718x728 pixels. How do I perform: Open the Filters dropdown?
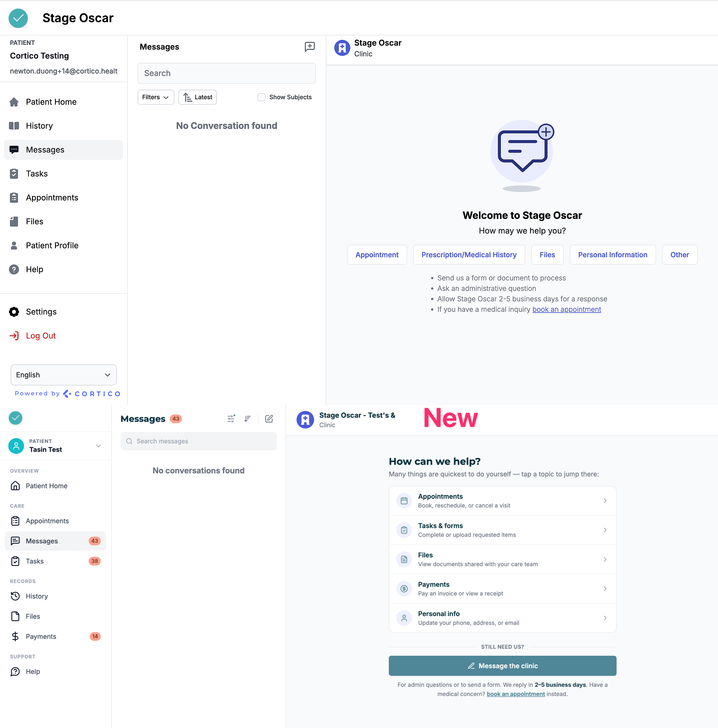[156, 97]
